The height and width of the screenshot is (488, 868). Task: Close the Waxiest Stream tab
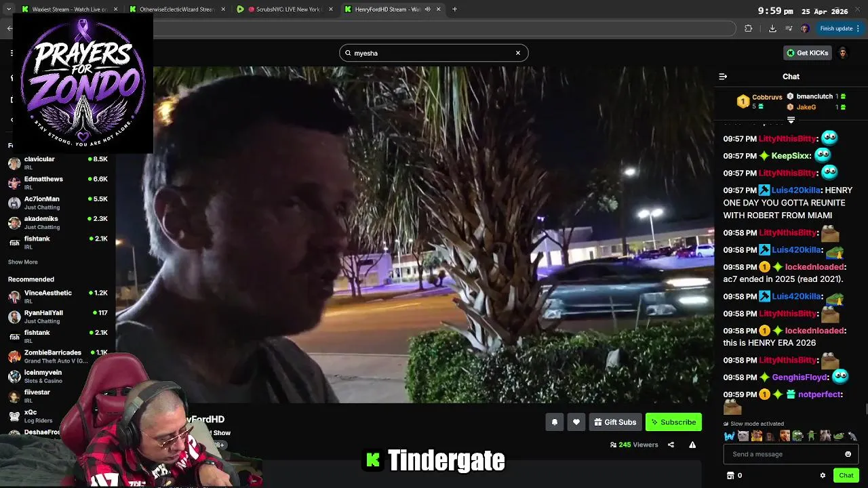tap(116, 9)
